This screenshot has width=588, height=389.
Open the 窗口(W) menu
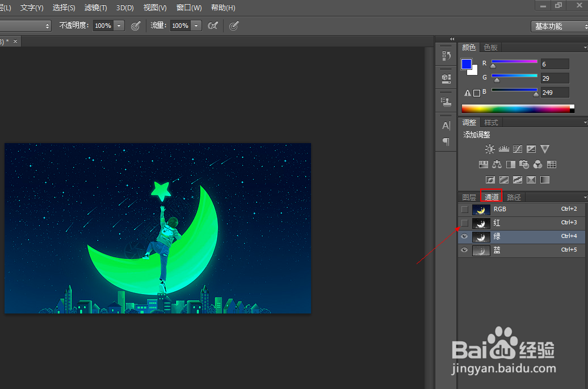[189, 7]
